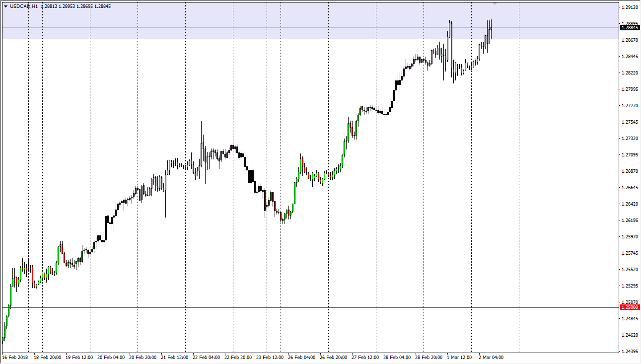Screen dimensions: 641x364
Task: Open the dropdown arrow beside USDCAD,H1
Action: (x=5, y=6)
